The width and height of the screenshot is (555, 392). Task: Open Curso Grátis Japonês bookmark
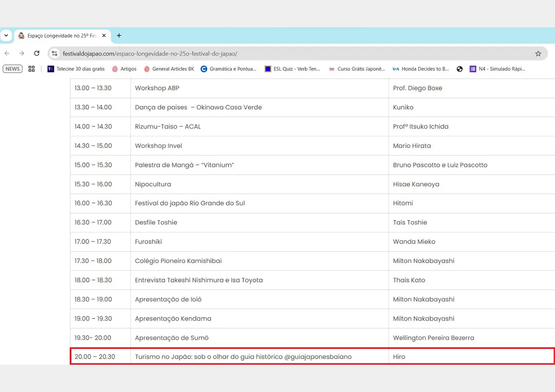click(x=357, y=69)
